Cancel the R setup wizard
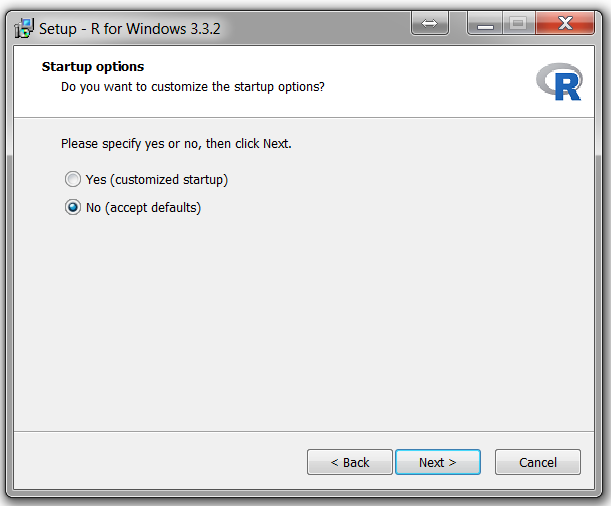611x506 pixels. pyautogui.click(x=538, y=462)
